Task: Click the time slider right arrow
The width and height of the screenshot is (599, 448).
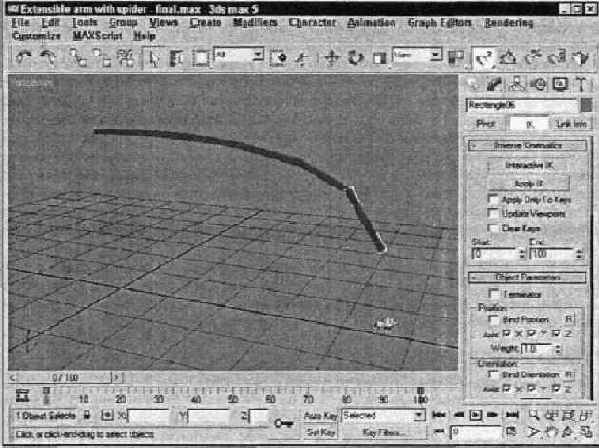Action: click(x=117, y=378)
